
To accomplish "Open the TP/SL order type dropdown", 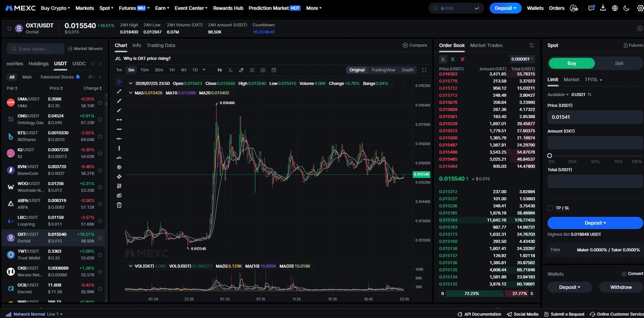I will pyautogui.click(x=594, y=79).
